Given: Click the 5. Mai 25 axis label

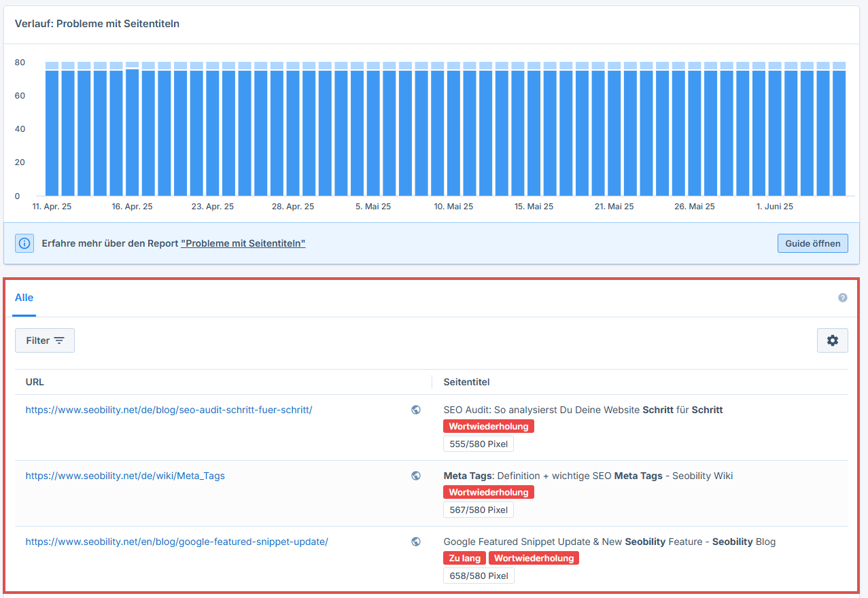Looking at the screenshot, I should click(373, 206).
